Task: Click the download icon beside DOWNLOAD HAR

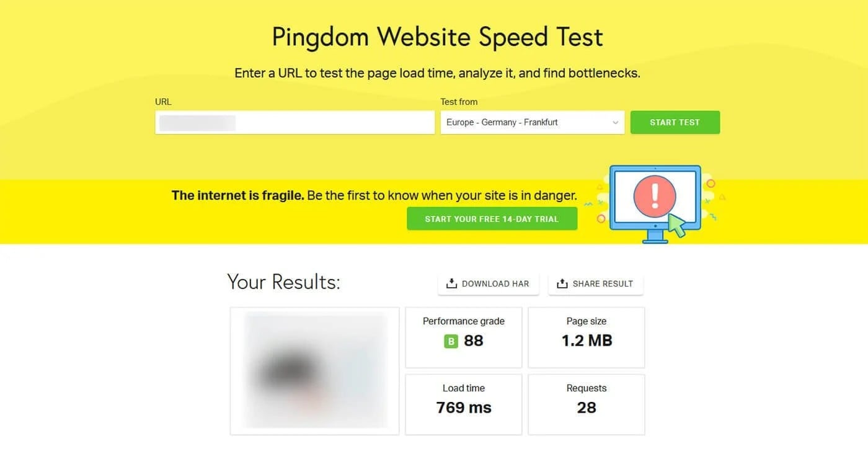Action: click(451, 284)
